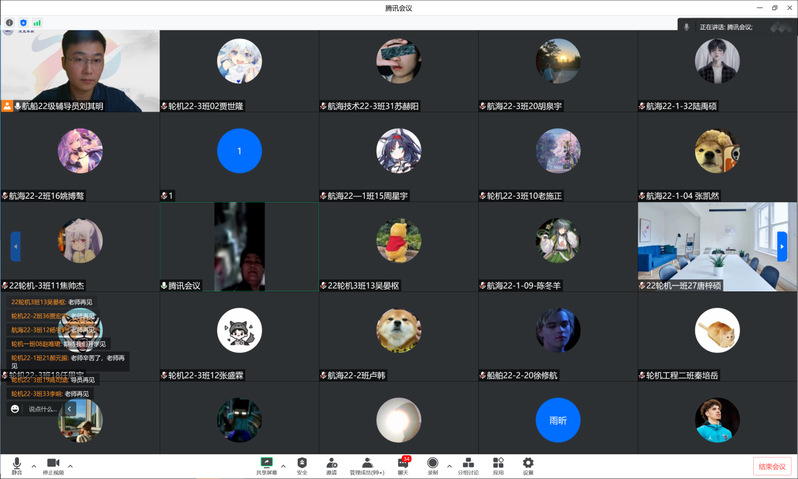The height and width of the screenshot is (479, 798).
Task: Start recording with the 录制 icon
Action: [x=432, y=465]
